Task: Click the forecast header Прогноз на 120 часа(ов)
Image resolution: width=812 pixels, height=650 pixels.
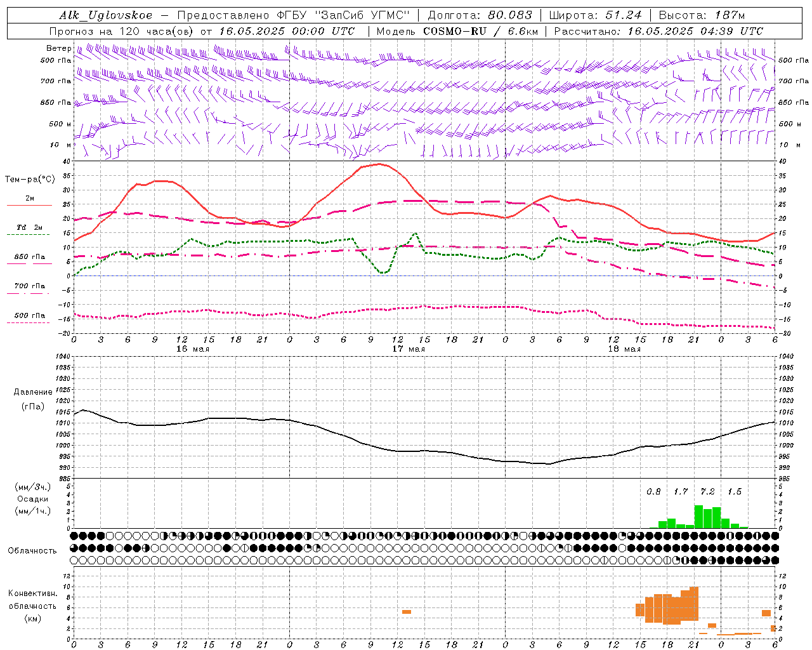Action: click(122, 31)
